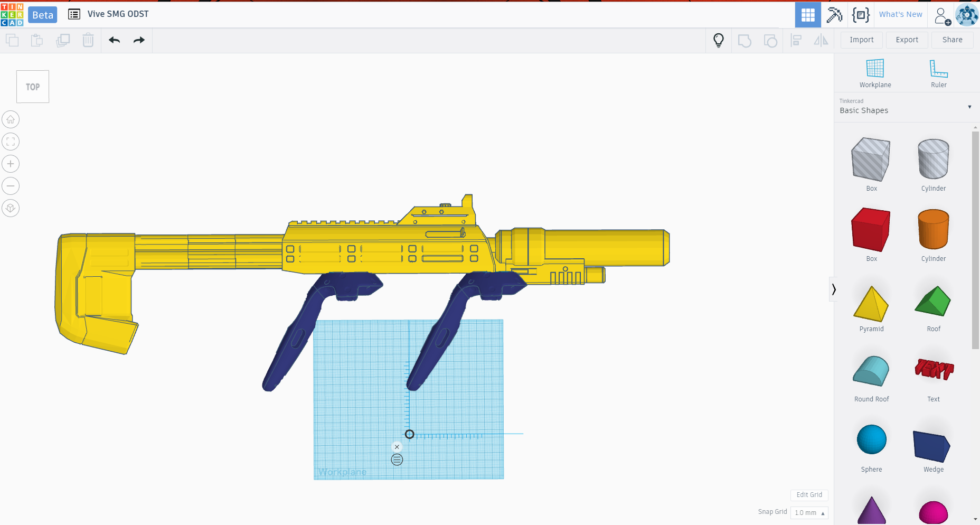Click the Edit Grid button

coord(809,495)
